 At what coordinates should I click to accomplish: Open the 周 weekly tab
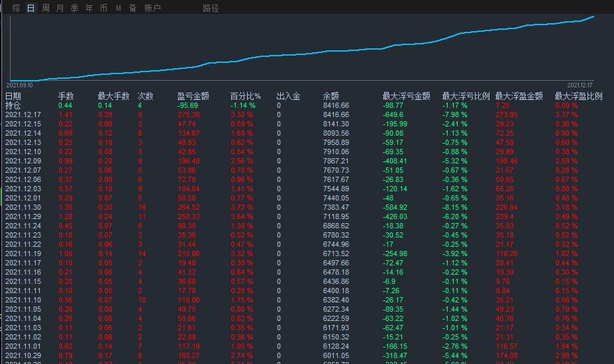coord(46,8)
